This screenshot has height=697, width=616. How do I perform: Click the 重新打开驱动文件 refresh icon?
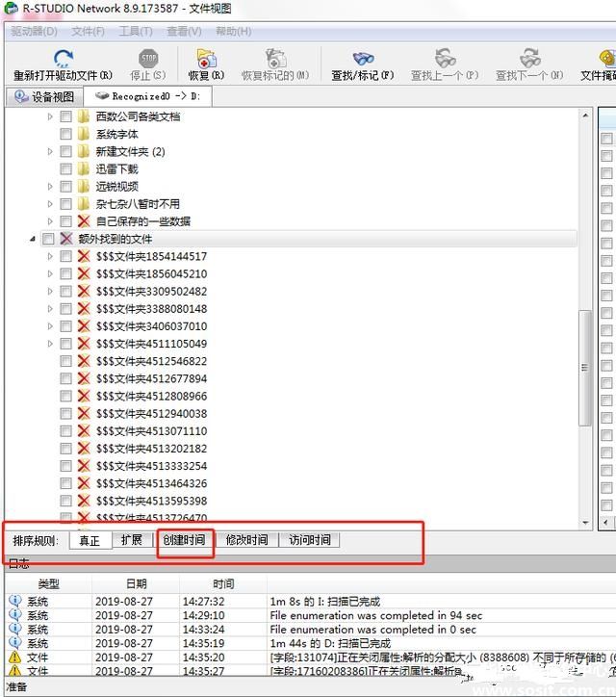coord(64,58)
